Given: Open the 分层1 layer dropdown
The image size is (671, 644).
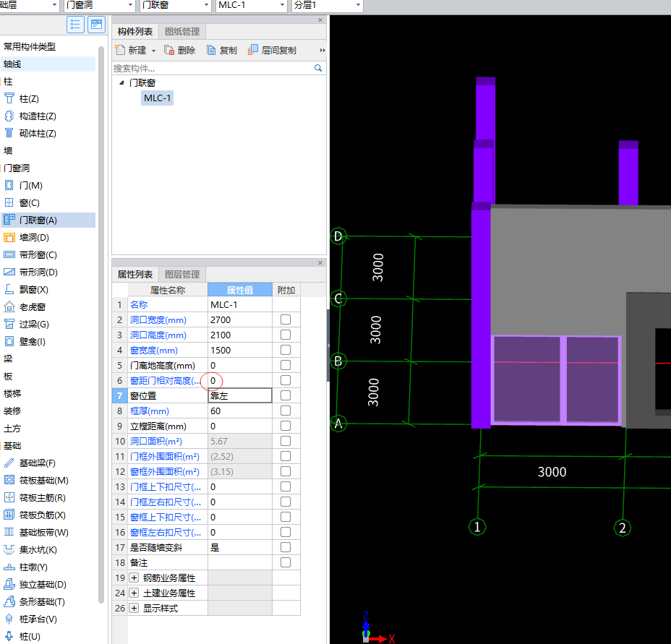Looking at the screenshot, I should point(358,5).
